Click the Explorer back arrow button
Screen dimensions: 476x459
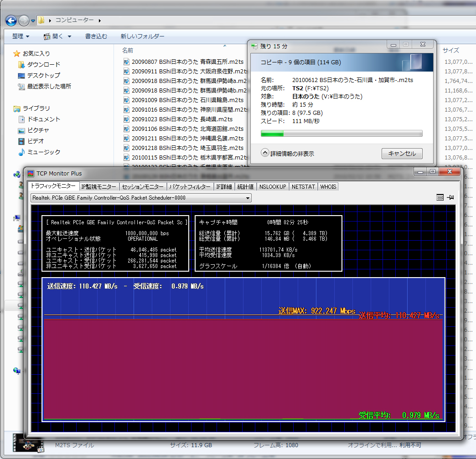pos(11,20)
